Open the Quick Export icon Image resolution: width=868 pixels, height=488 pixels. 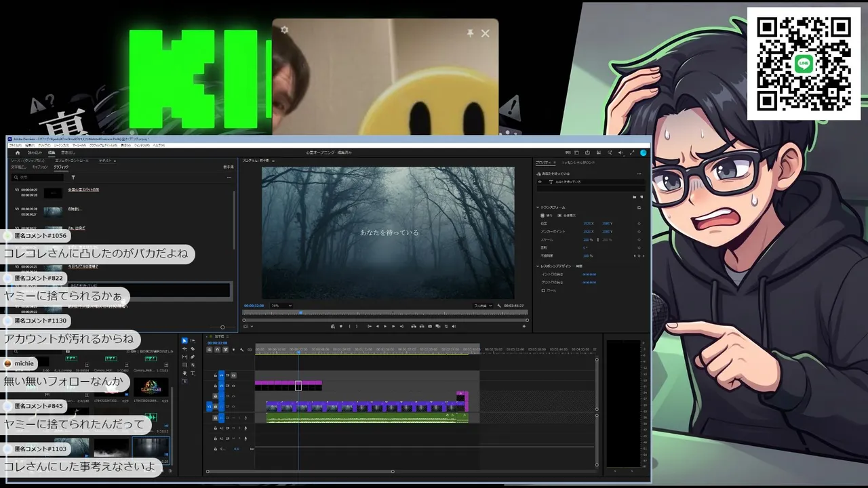[x=587, y=153]
